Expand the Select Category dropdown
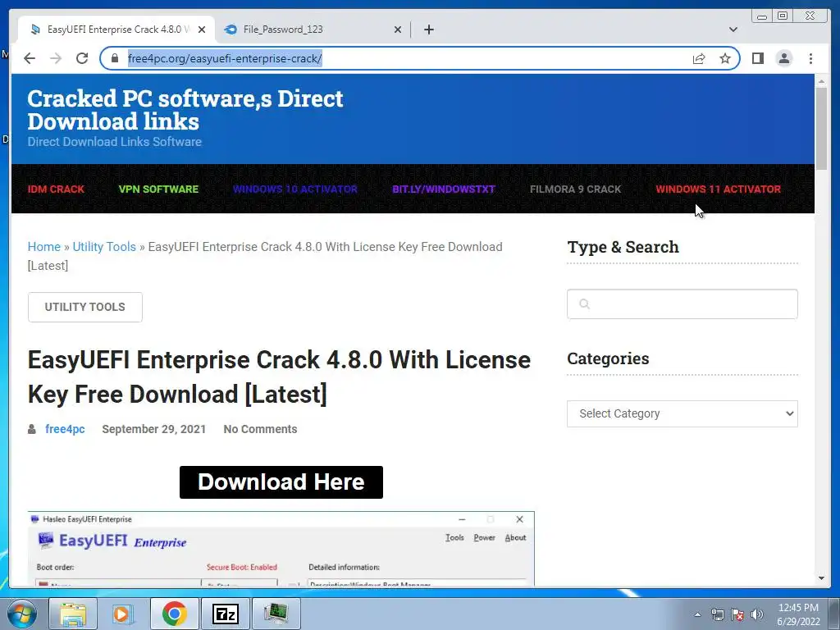 coord(682,413)
